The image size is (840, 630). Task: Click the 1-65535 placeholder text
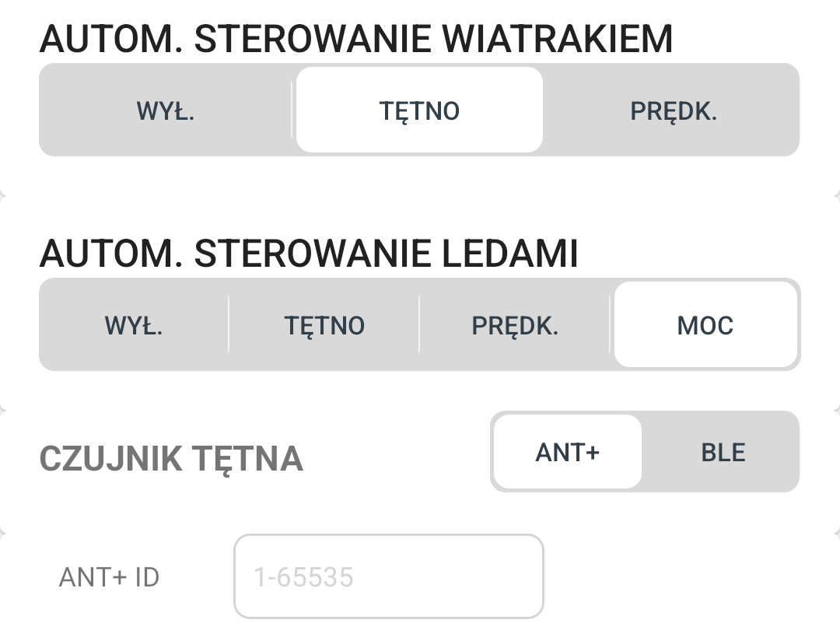(303, 578)
